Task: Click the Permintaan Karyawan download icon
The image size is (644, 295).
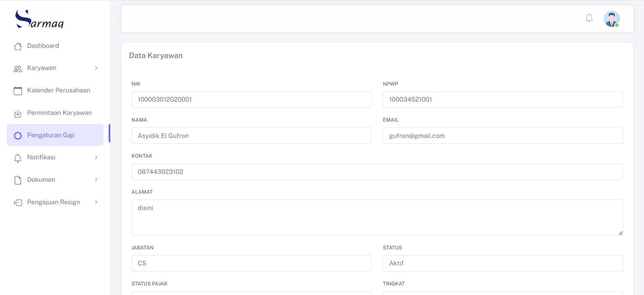Action: click(18, 114)
